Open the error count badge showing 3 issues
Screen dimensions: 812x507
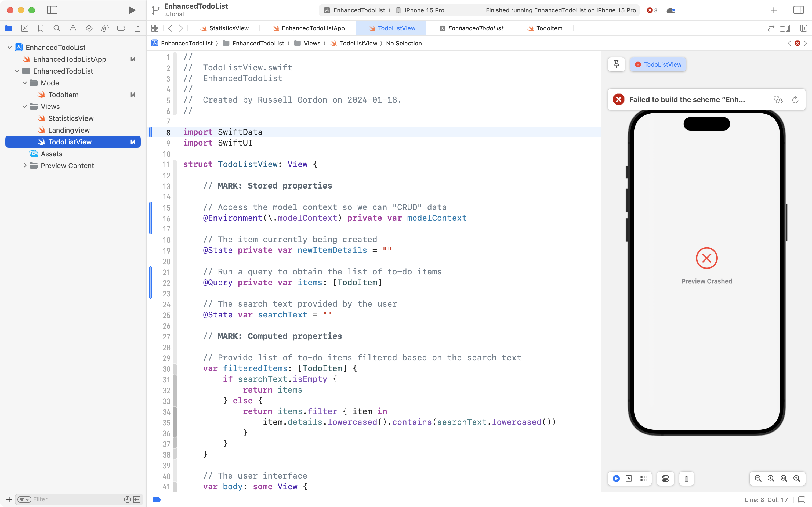point(651,10)
